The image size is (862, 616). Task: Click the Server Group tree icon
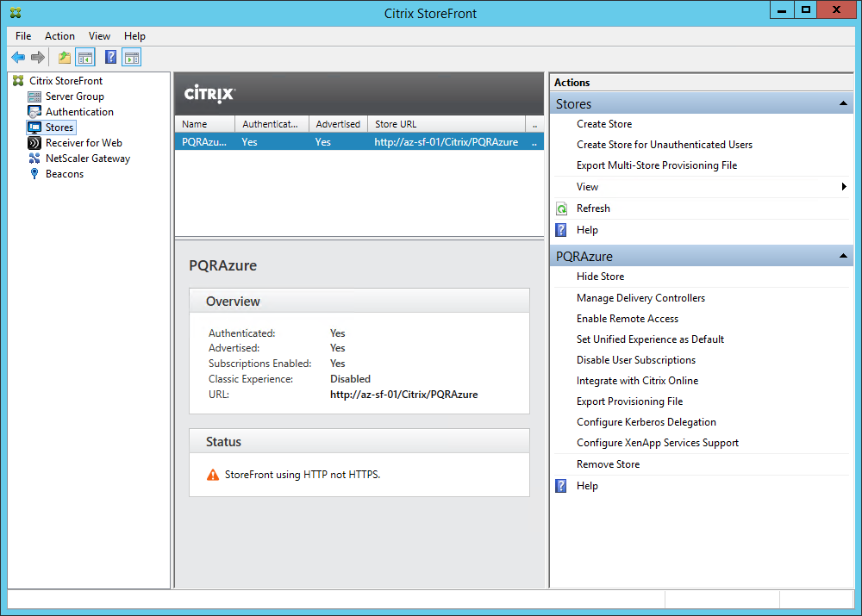(x=34, y=96)
